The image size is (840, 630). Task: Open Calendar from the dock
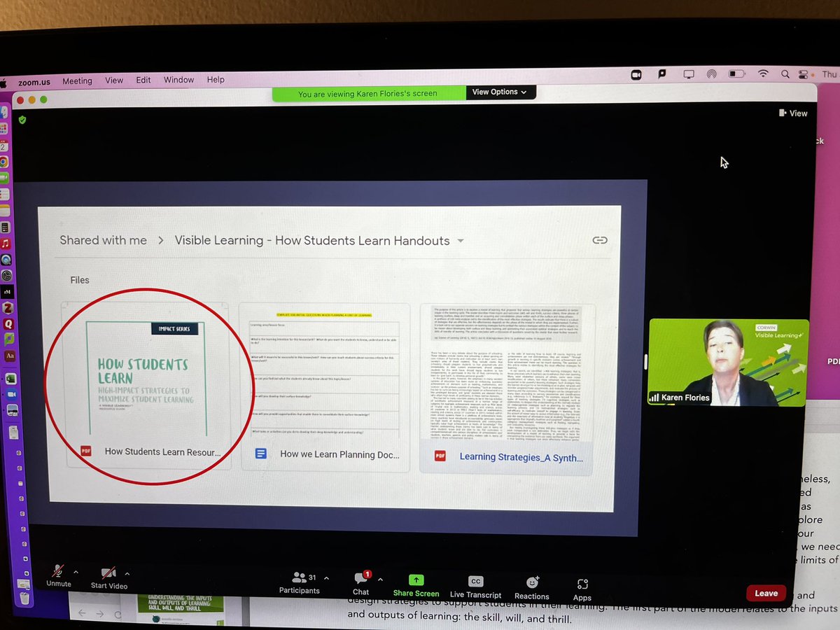point(4,145)
